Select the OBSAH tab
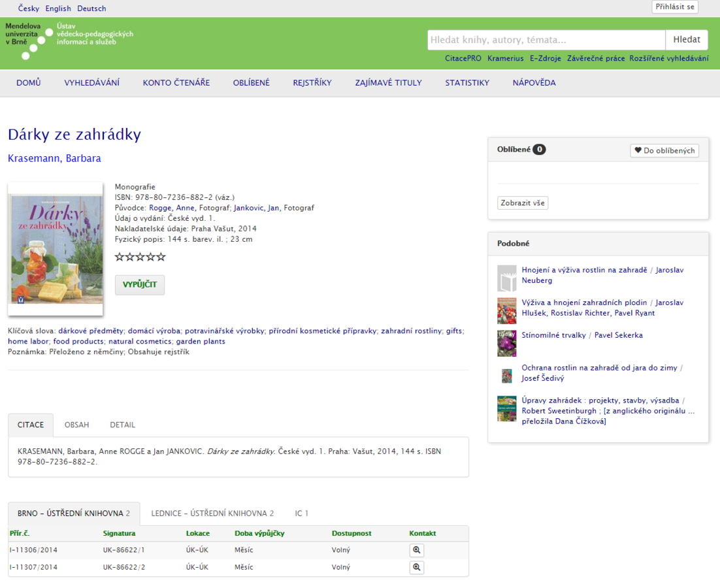 tap(76, 425)
